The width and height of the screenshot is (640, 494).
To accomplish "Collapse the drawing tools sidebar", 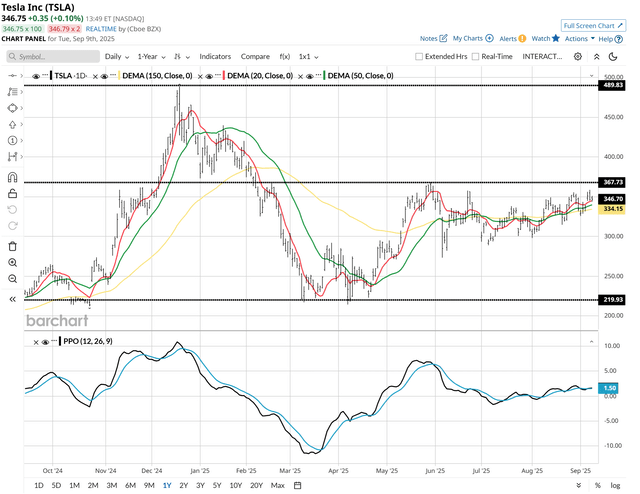I will pyautogui.click(x=12, y=299).
